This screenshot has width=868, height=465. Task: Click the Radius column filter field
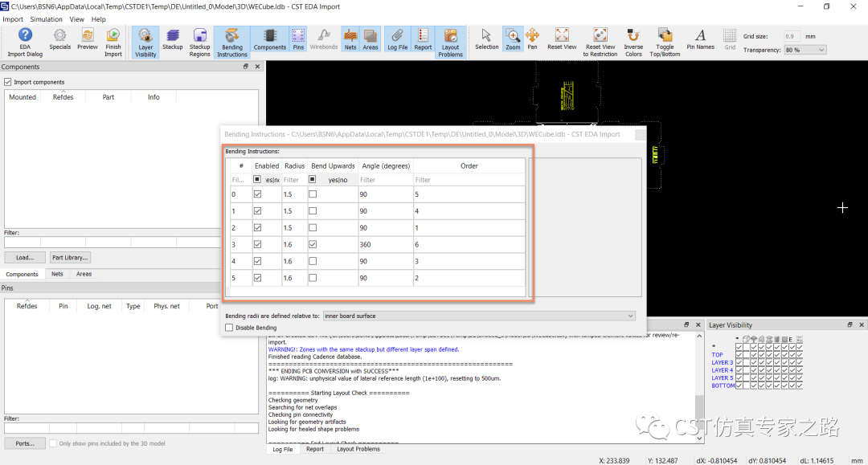click(294, 180)
